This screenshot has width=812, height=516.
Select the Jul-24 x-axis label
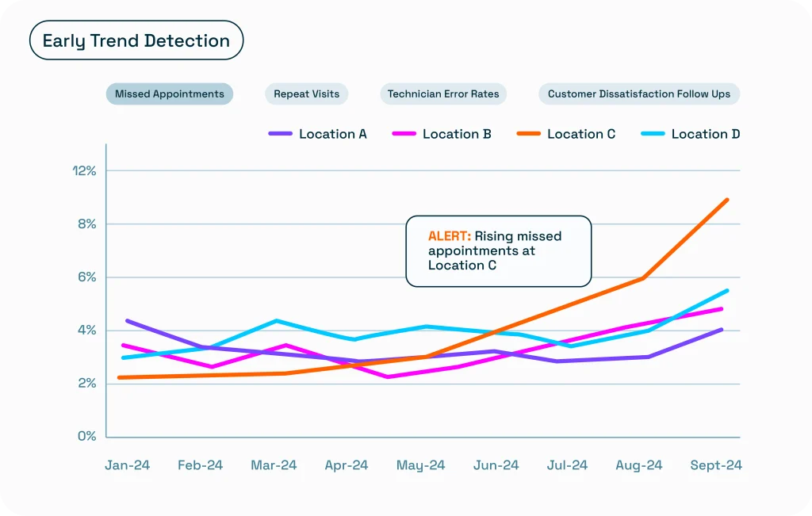pyautogui.click(x=566, y=465)
